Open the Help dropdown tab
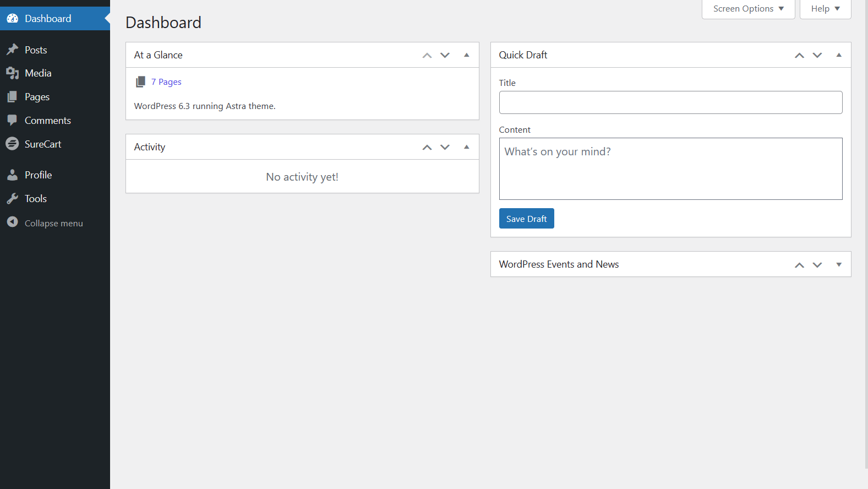This screenshot has width=868, height=489. pyautogui.click(x=825, y=9)
